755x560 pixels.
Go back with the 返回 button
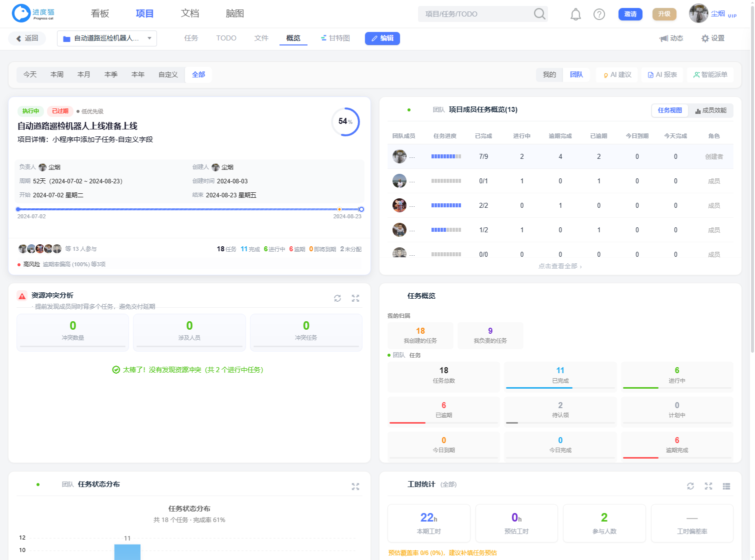point(27,38)
